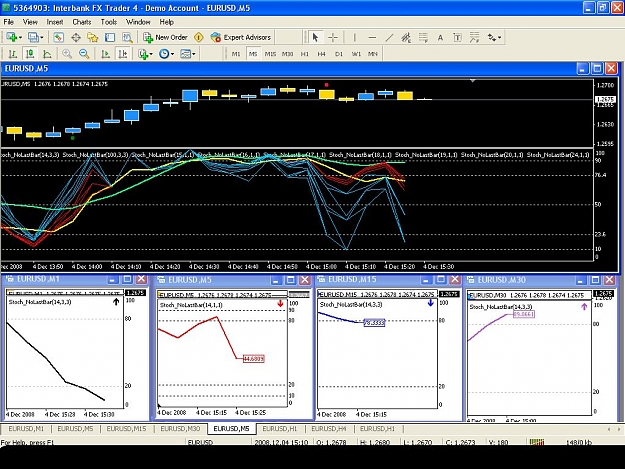Select the Fibonacci retracement tool
The width and height of the screenshot is (625, 469).
(x=423, y=37)
